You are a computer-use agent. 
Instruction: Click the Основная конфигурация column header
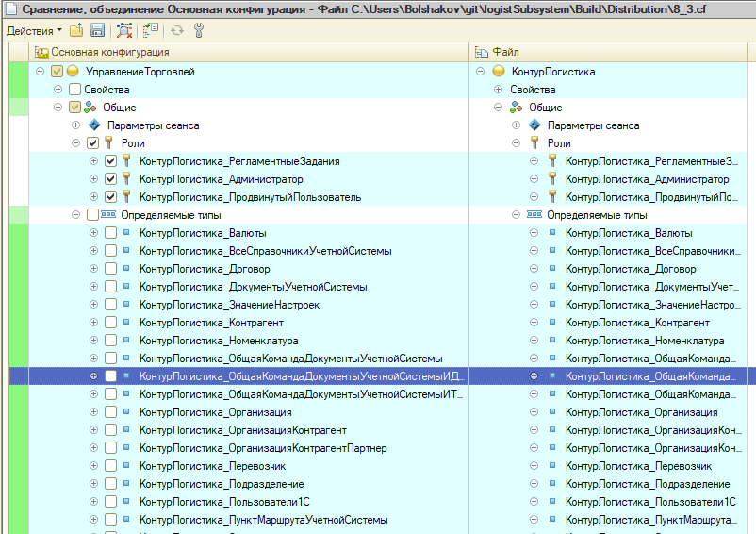(249, 52)
